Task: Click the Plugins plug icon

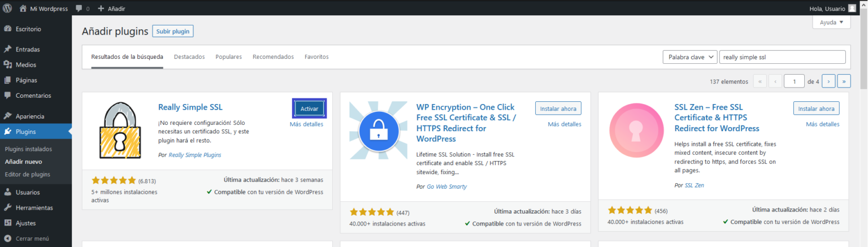Action: coord(8,132)
